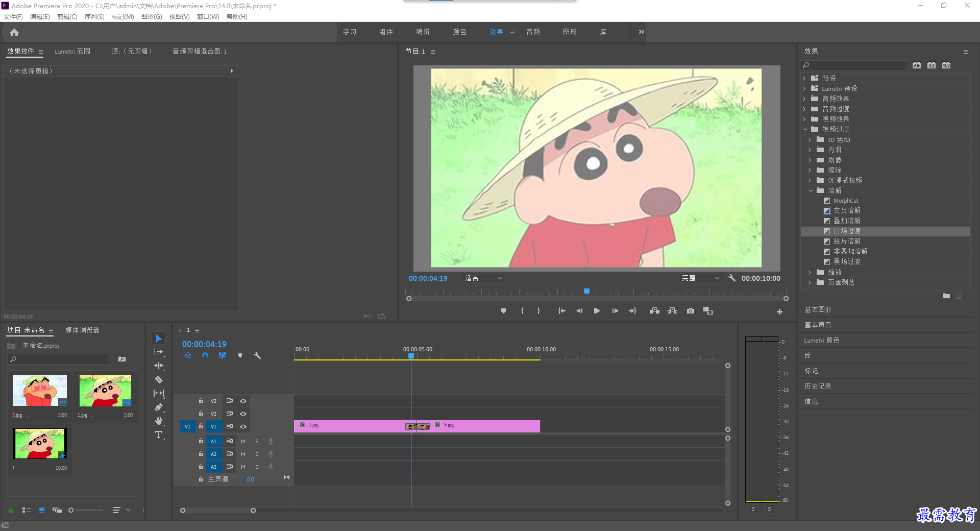Select the Type tool

159,435
